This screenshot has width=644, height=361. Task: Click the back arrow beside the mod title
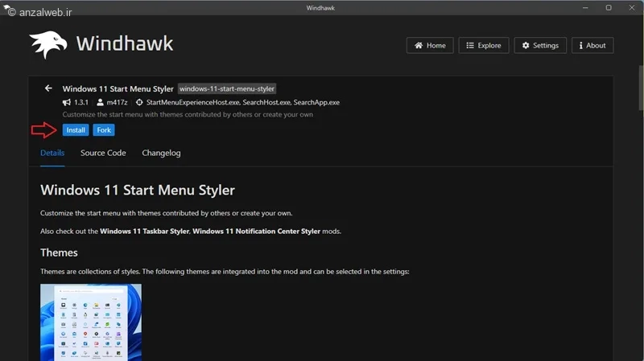(x=48, y=88)
